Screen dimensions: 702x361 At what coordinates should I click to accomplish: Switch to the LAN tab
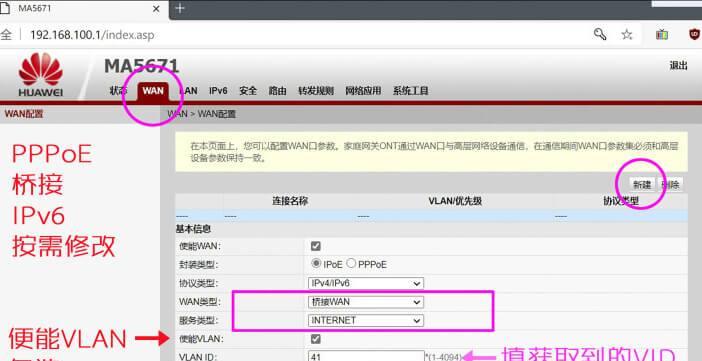pos(188,91)
